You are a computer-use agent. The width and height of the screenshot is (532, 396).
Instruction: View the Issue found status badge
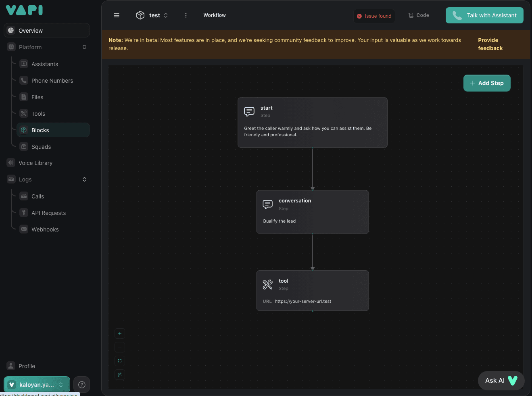(x=374, y=16)
